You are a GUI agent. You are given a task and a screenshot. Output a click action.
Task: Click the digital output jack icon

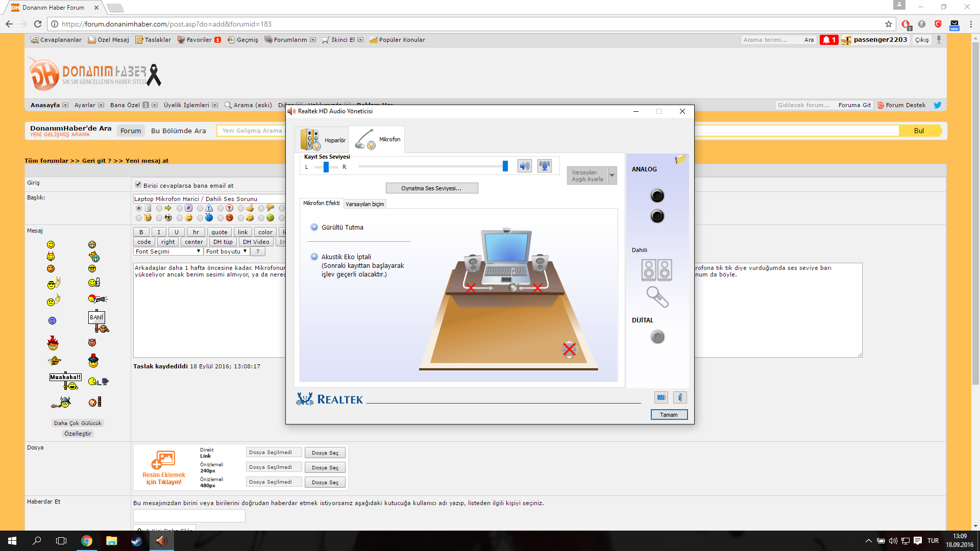click(657, 337)
